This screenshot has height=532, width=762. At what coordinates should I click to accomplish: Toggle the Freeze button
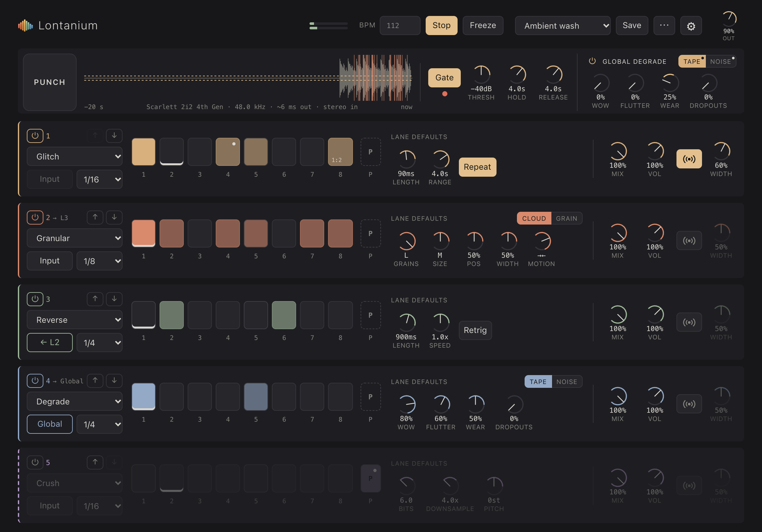point(482,26)
